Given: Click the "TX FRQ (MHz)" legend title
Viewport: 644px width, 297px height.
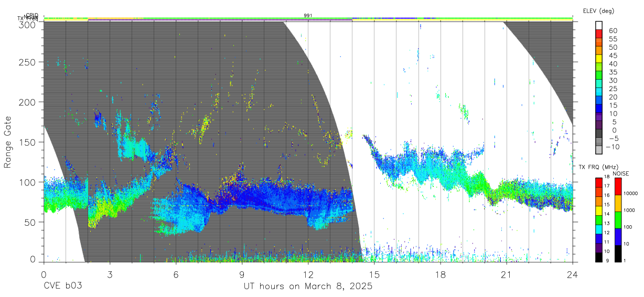Looking at the screenshot, I should click(x=597, y=167).
